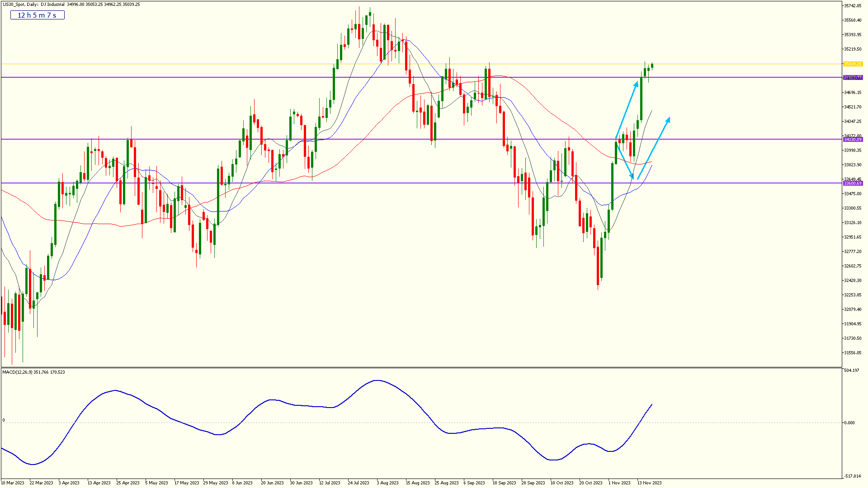Click the MACD 0.000 zero level label
This screenshot has width=868, height=488.
click(x=849, y=423)
